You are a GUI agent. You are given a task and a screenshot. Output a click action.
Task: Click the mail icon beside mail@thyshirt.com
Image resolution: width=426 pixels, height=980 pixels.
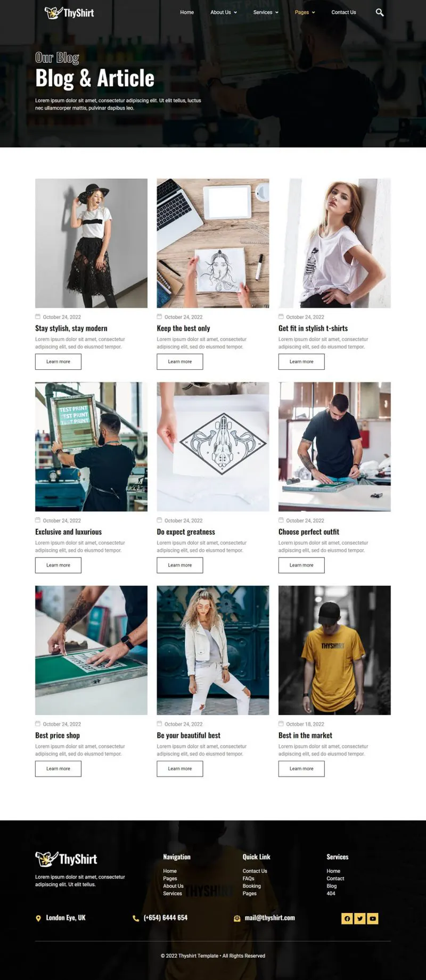point(237,918)
